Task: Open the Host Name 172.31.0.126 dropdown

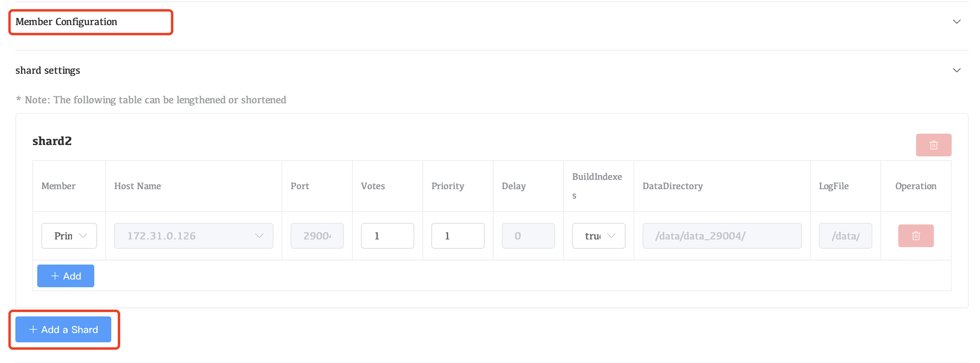Action: (x=193, y=236)
